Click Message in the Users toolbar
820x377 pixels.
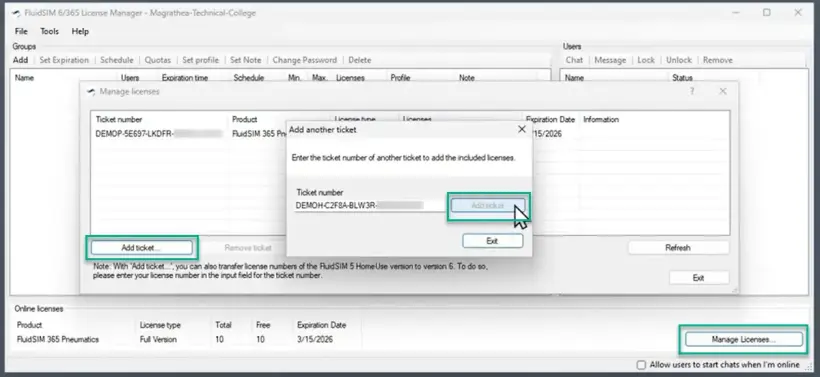[x=610, y=60]
